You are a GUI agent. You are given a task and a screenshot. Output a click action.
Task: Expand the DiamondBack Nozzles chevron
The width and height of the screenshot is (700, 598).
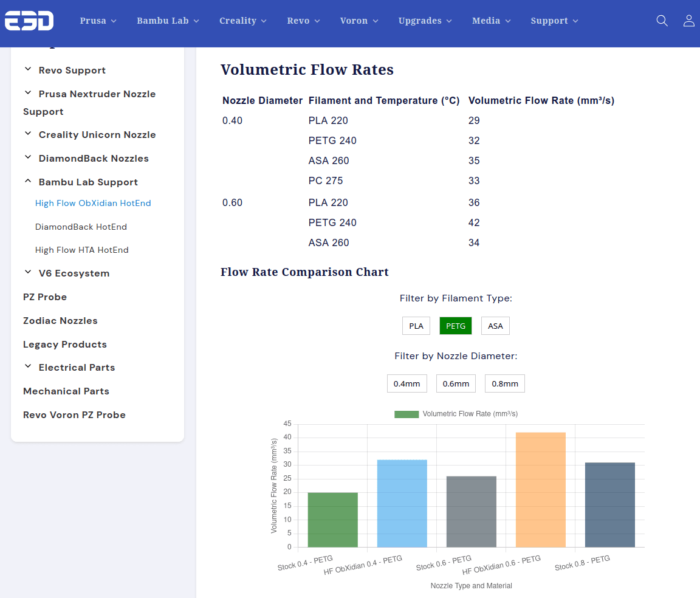(x=28, y=157)
